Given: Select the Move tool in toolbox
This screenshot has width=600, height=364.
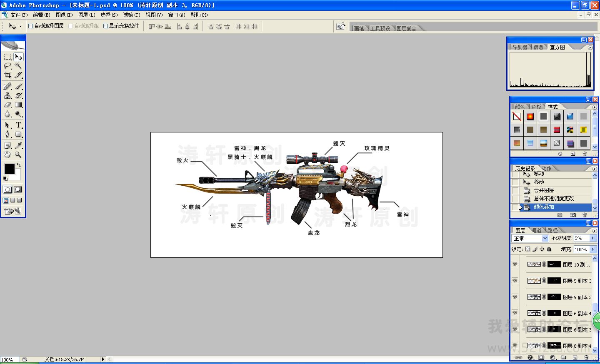Looking at the screenshot, I should point(18,57).
